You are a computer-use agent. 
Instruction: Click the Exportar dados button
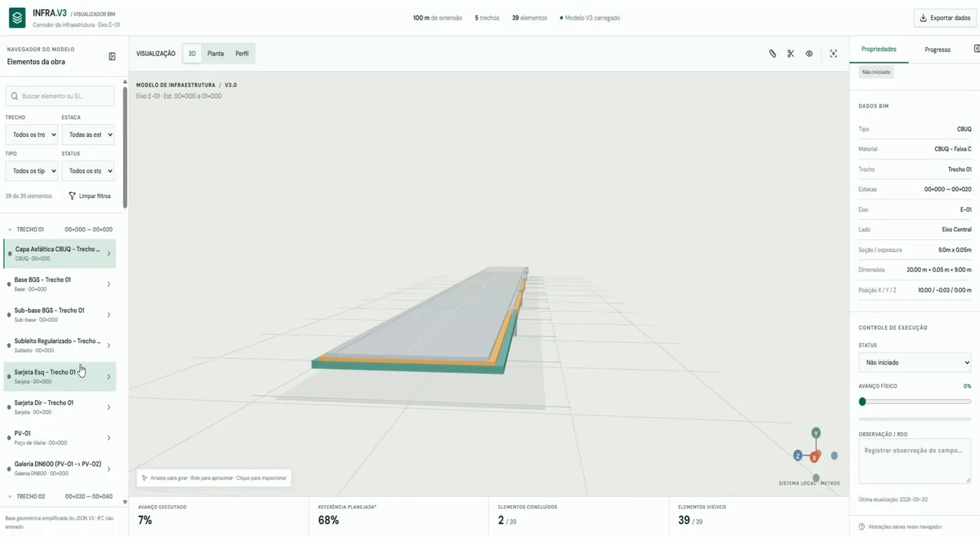pos(944,18)
